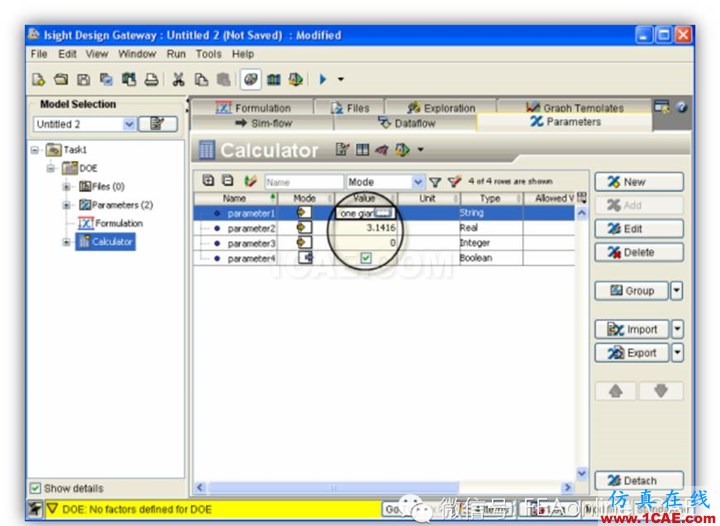Click the Export button

(632, 353)
